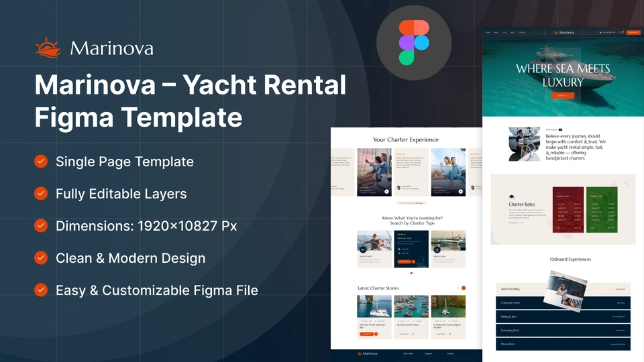Click the 'Clean & Modern Design' text
This screenshot has width=644, height=362.
click(131, 258)
